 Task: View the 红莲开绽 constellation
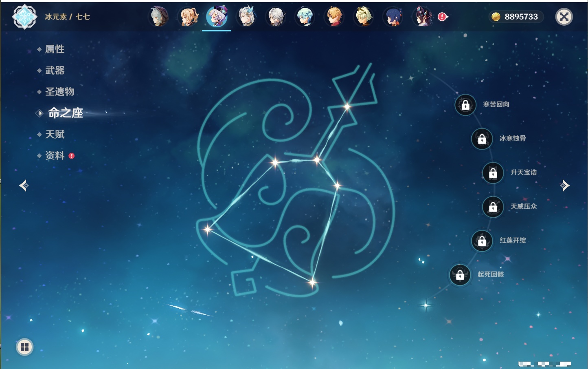click(482, 241)
